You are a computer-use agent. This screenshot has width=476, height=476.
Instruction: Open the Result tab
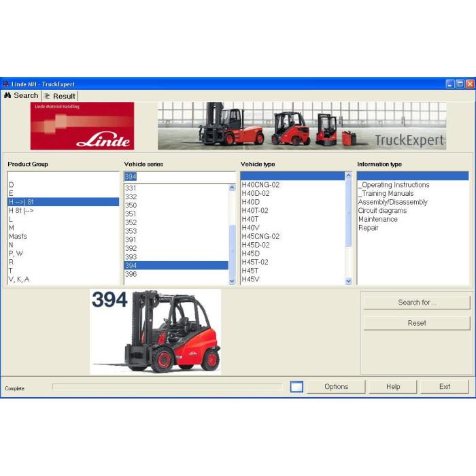[x=60, y=97]
